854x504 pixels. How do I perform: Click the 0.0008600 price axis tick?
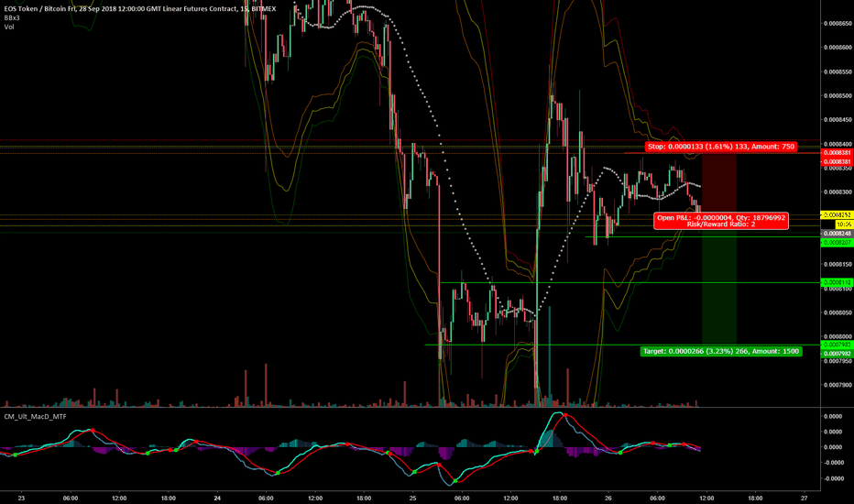838,48
